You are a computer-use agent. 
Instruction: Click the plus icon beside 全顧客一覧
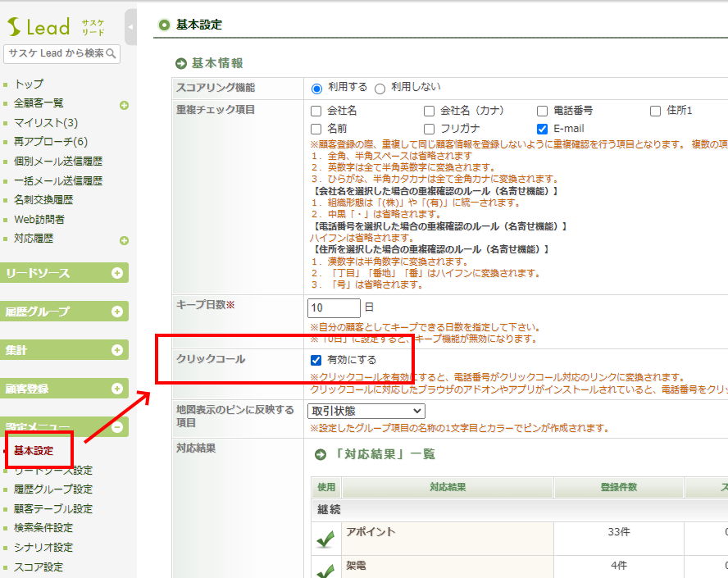pyautogui.click(x=124, y=105)
